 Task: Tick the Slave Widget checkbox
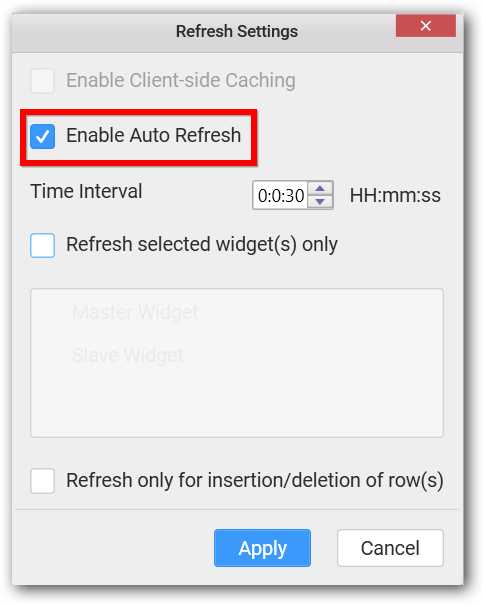tap(49, 356)
